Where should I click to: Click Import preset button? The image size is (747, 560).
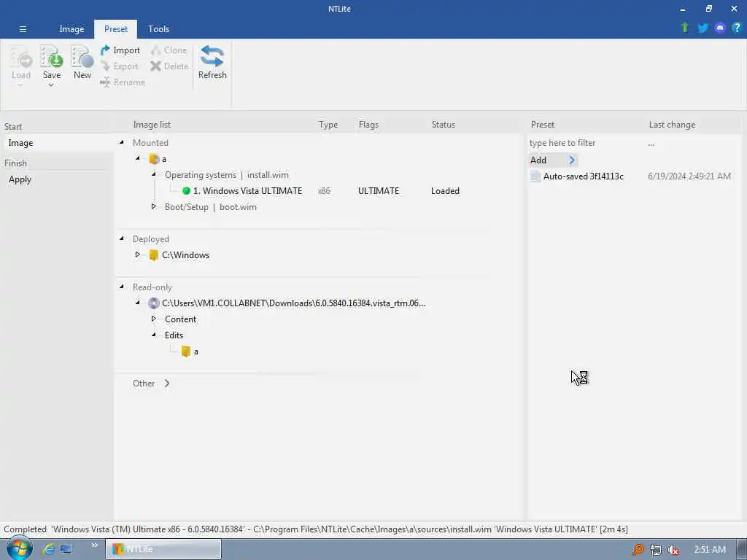tap(120, 50)
